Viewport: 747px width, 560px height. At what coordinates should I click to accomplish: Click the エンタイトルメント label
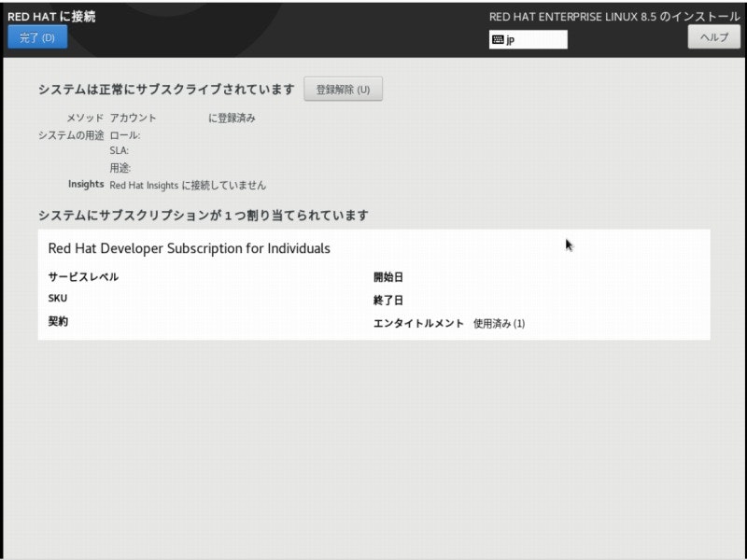[418, 324]
